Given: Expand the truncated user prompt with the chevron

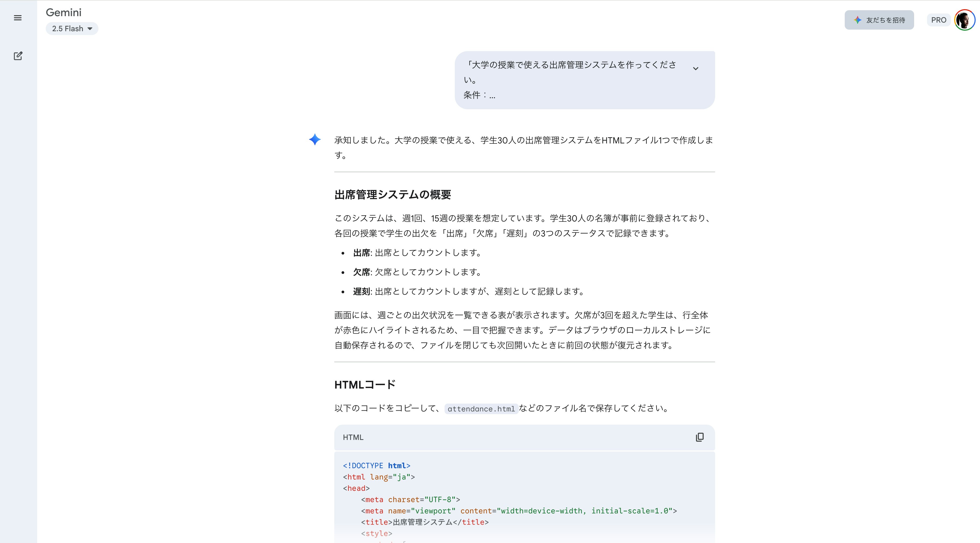Looking at the screenshot, I should pos(696,69).
